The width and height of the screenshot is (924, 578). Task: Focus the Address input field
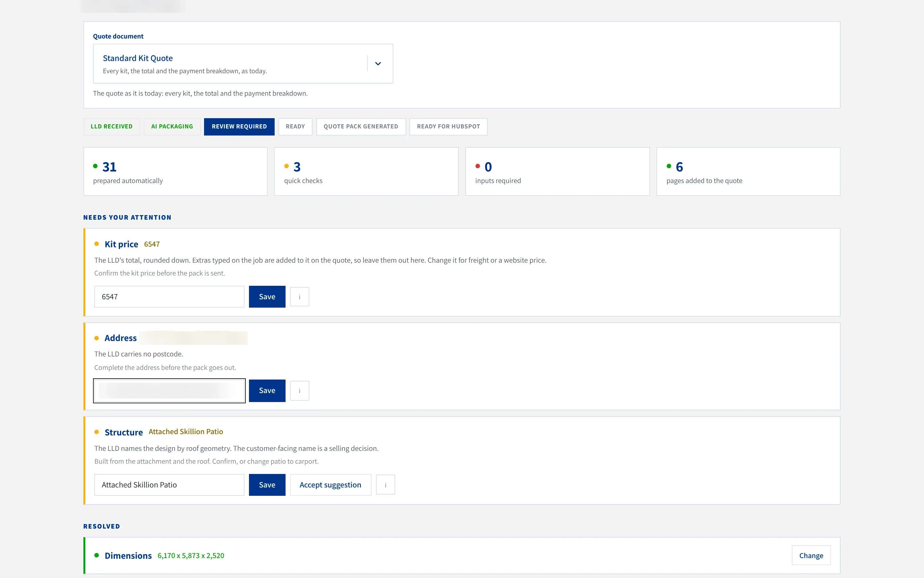(169, 391)
